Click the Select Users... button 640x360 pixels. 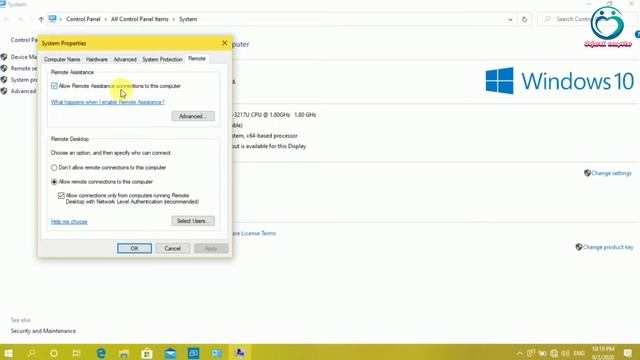(x=193, y=221)
